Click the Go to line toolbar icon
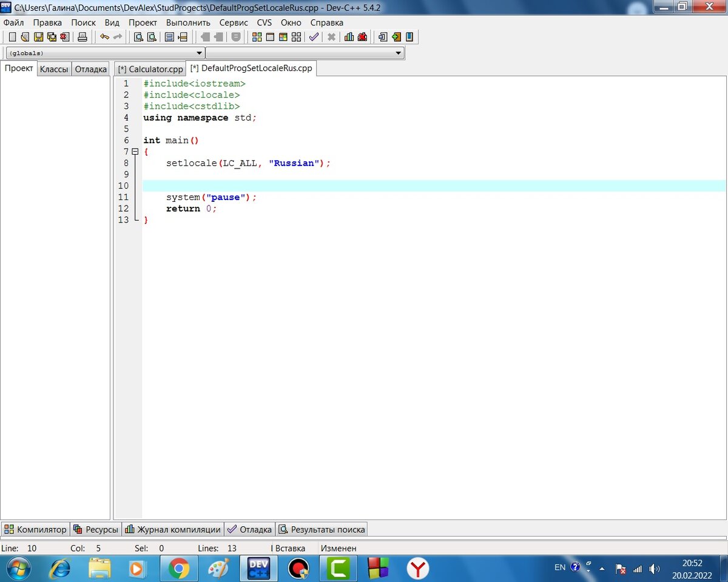The height and width of the screenshot is (582, 728). point(183,37)
